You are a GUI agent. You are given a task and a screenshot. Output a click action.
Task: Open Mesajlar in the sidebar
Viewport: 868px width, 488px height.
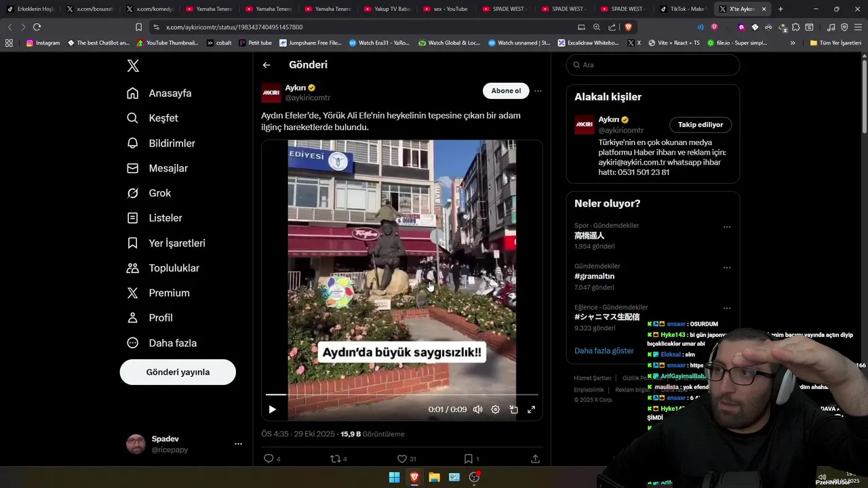coord(157,168)
